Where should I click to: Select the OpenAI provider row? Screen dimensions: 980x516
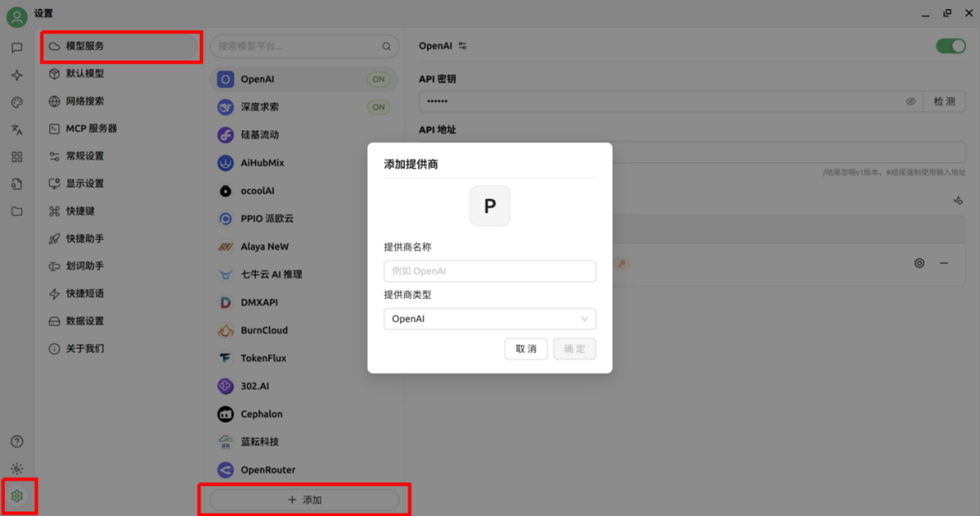click(x=304, y=79)
